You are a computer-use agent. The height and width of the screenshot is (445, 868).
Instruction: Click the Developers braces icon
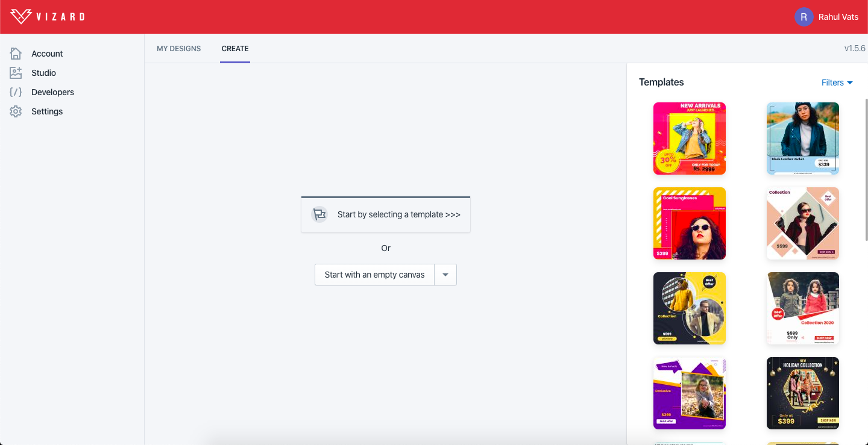tap(16, 92)
